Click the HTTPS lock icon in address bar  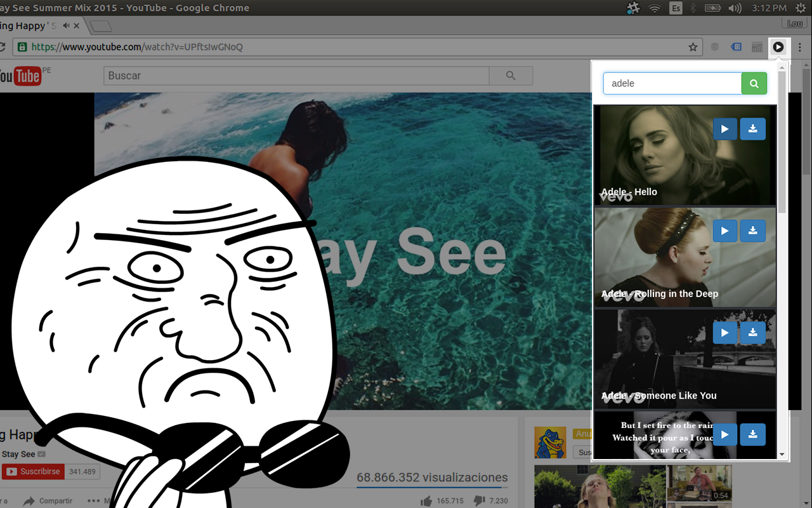click(x=22, y=46)
